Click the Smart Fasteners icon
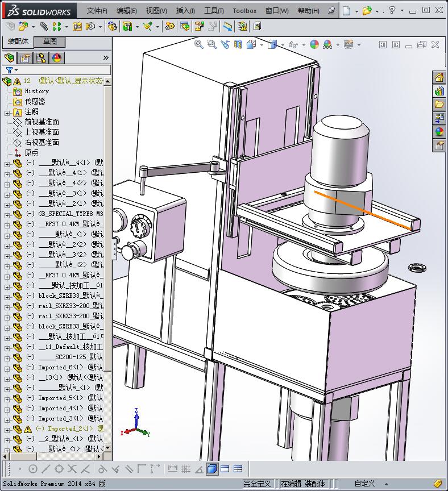This screenshot has width=448, height=491. pos(77,26)
